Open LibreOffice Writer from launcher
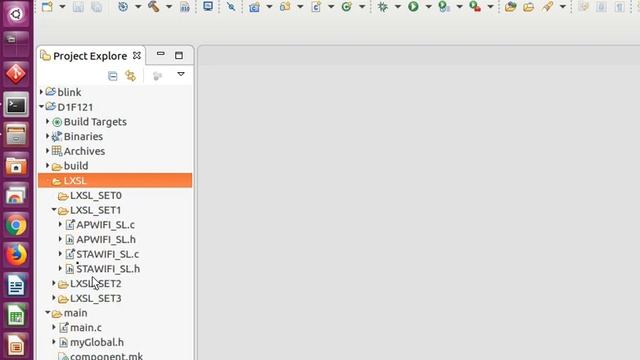 (16, 285)
